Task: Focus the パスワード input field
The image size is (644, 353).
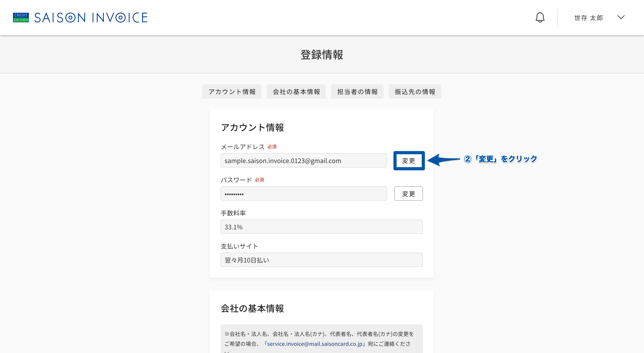Action: 304,194
